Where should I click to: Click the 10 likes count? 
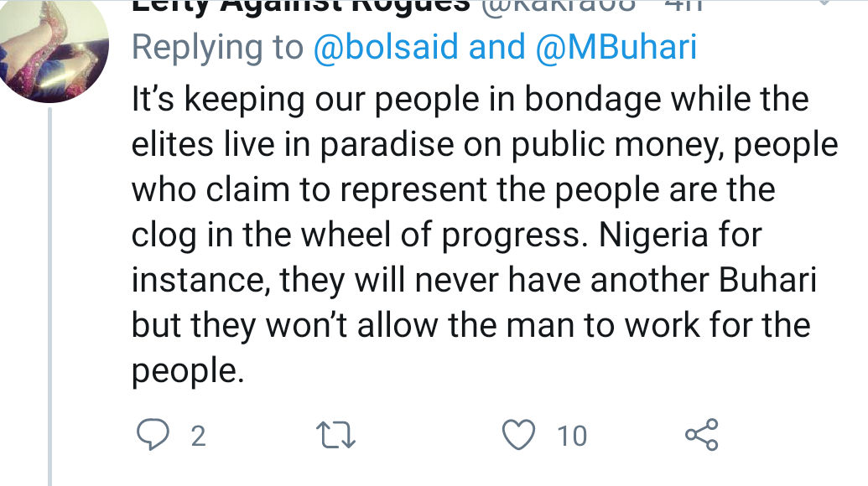572,437
